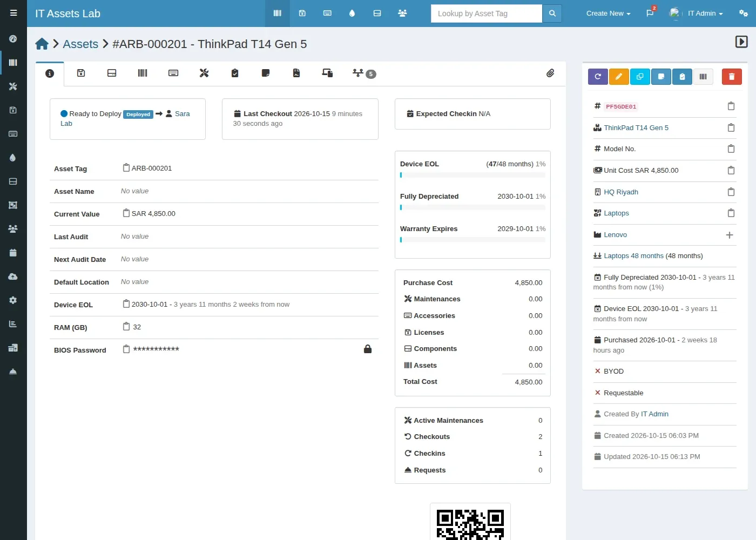Open the Consumables droplet in the top navbar
Screen dimensions: 756x540
pos(352,13)
